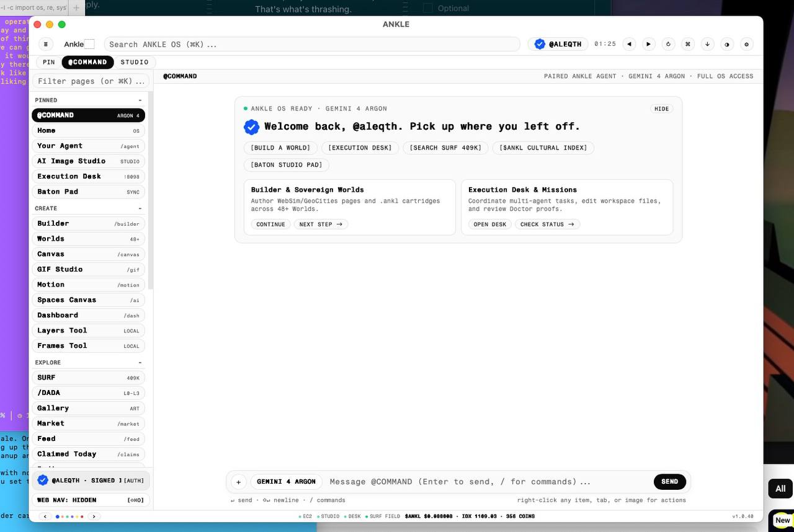Open the hamburger menu next to Ankle
The width and height of the screenshot is (794, 532).
46,44
